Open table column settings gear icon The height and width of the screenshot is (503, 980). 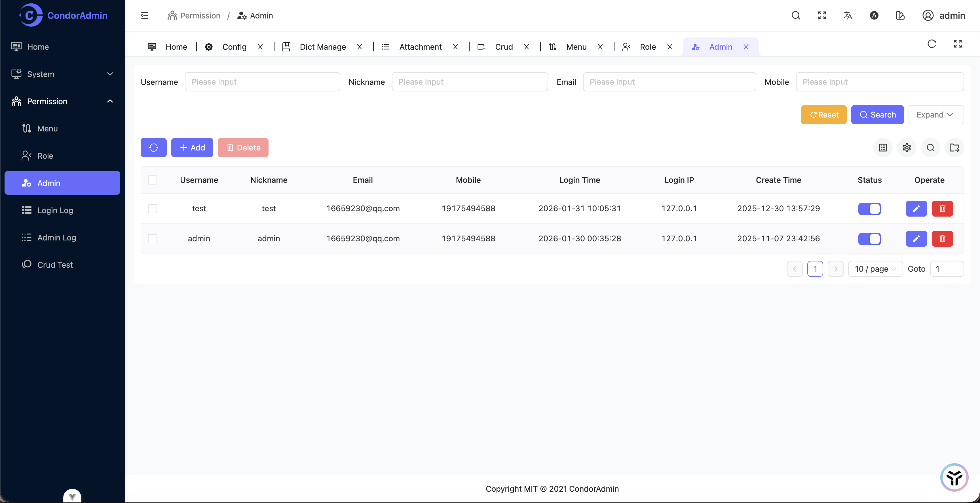point(907,148)
